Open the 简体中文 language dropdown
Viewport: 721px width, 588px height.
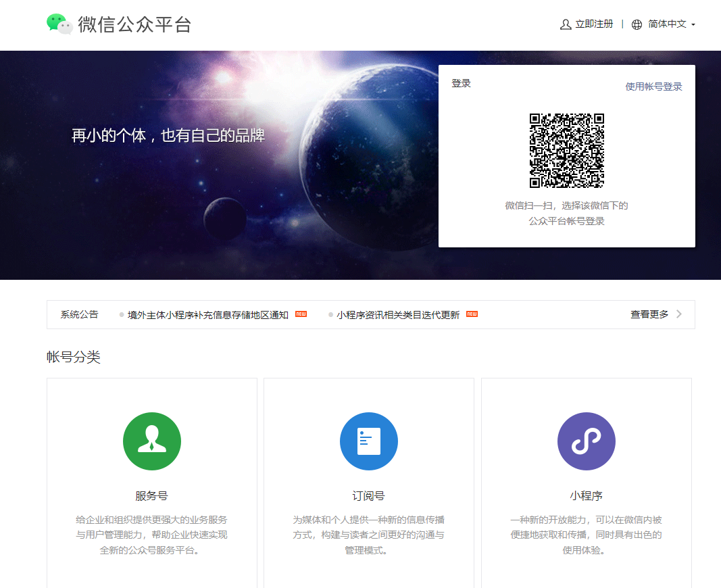tap(667, 24)
